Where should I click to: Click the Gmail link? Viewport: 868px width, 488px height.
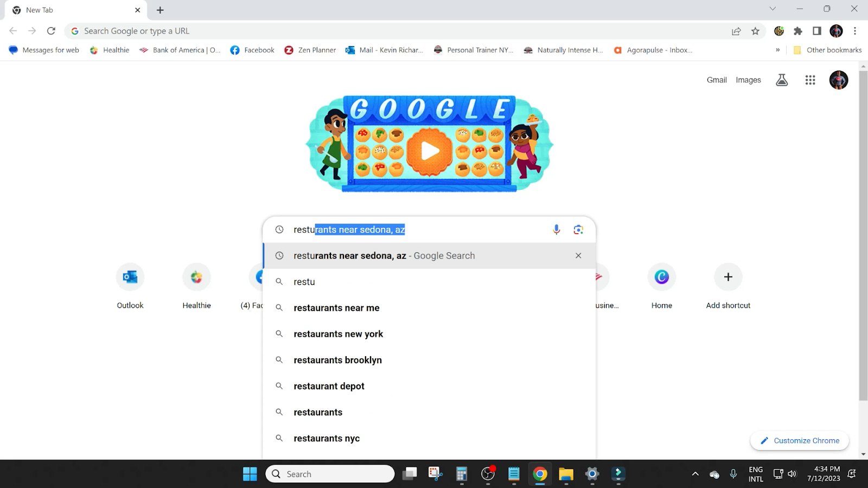[x=716, y=80]
